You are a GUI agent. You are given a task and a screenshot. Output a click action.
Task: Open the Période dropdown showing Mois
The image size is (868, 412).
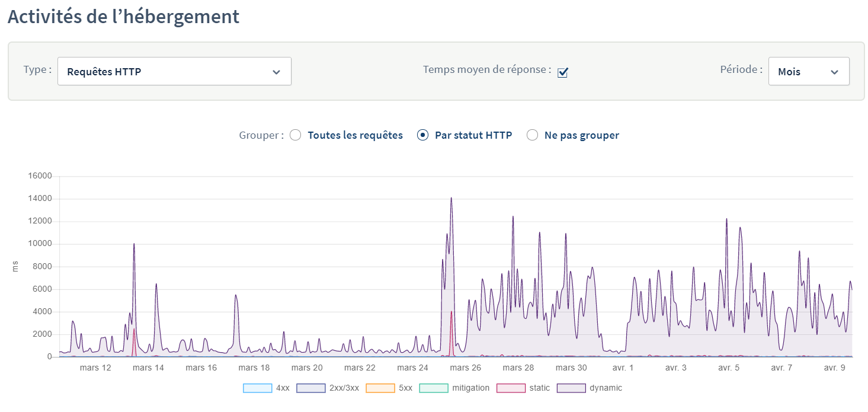[x=808, y=72]
